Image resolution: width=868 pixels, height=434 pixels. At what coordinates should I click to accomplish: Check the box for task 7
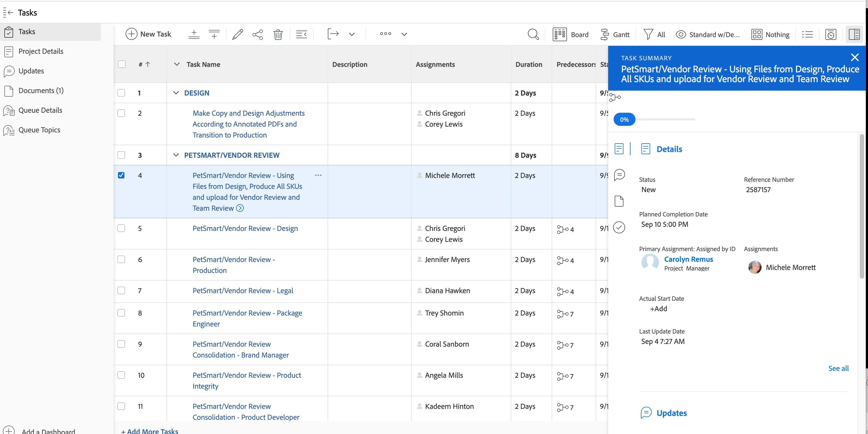(x=121, y=290)
